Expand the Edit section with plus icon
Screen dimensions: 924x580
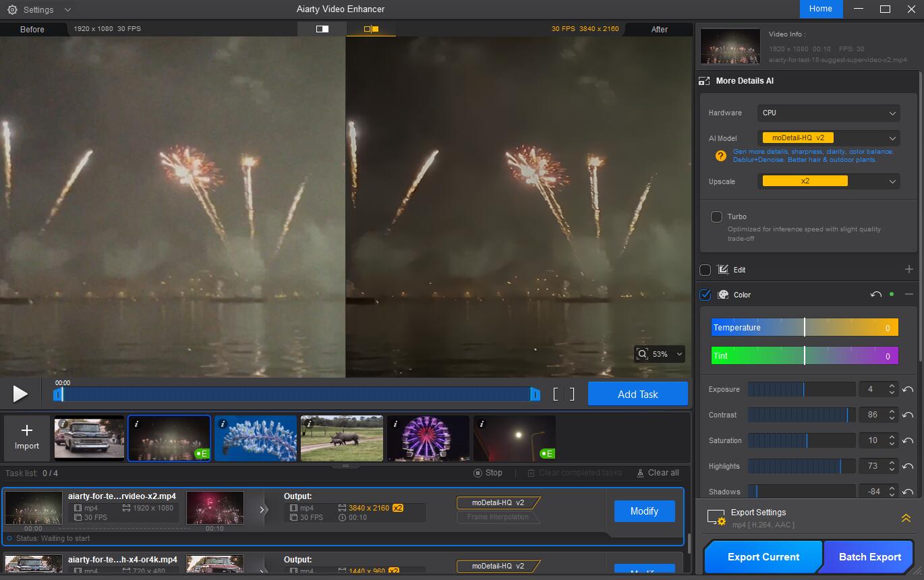click(x=908, y=270)
